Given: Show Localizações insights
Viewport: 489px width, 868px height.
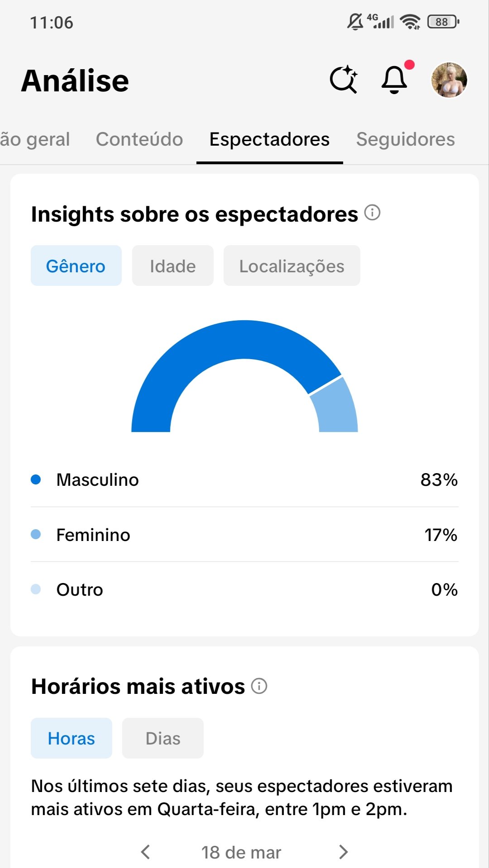Looking at the screenshot, I should click(292, 266).
